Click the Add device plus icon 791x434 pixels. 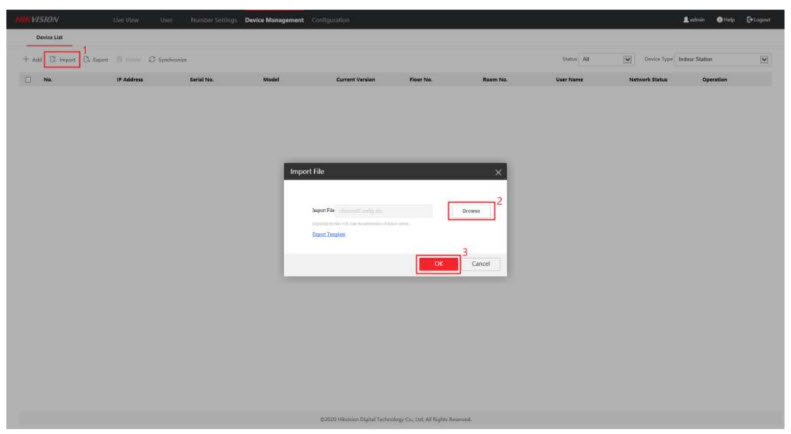point(24,59)
